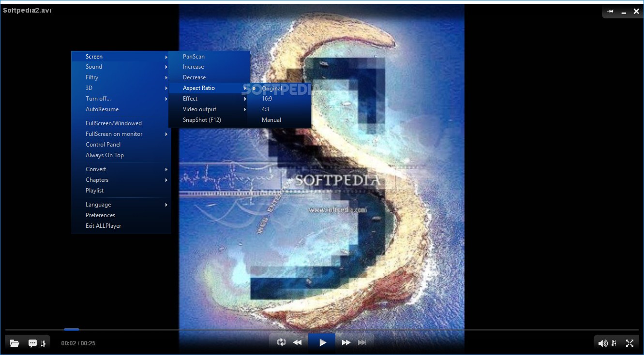Minimize the ALLPlayer window

(x=624, y=12)
